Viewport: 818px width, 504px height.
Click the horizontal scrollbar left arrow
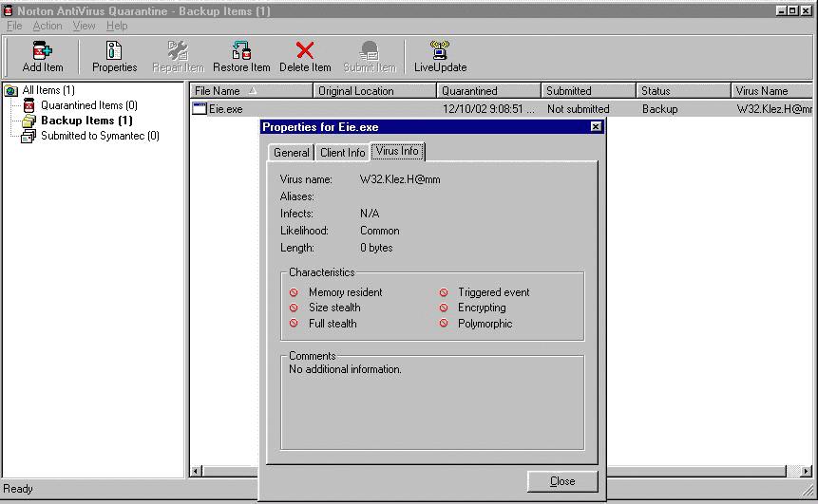[197, 471]
